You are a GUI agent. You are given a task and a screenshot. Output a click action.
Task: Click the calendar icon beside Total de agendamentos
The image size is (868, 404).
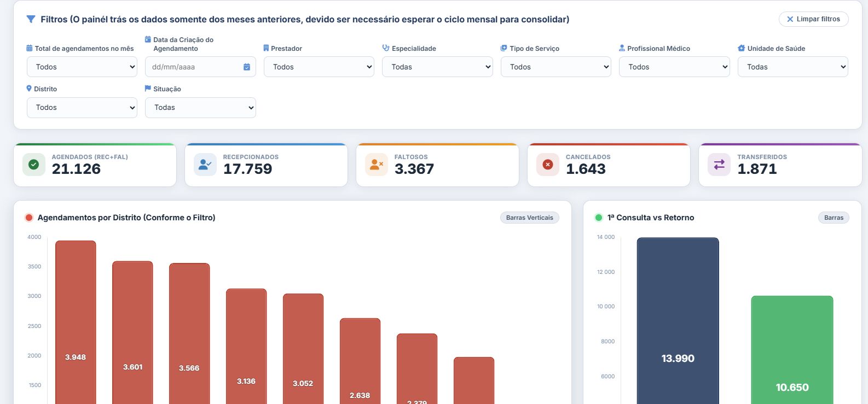tap(30, 48)
